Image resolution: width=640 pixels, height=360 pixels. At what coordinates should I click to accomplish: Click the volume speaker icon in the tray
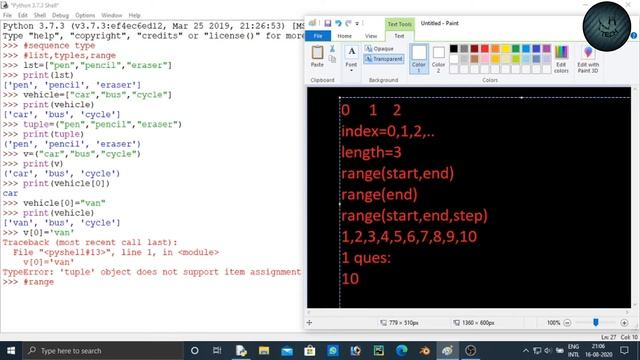(x=548, y=351)
